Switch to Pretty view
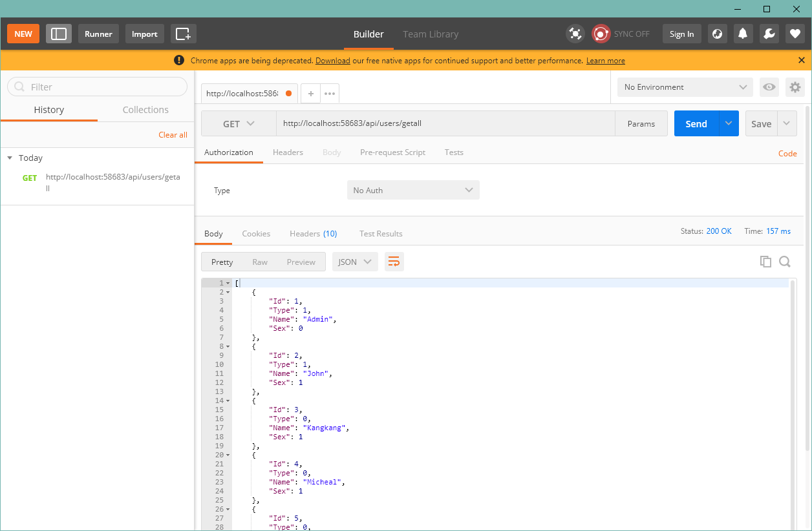The height and width of the screenshot is (531, 812). coord(222,262)
